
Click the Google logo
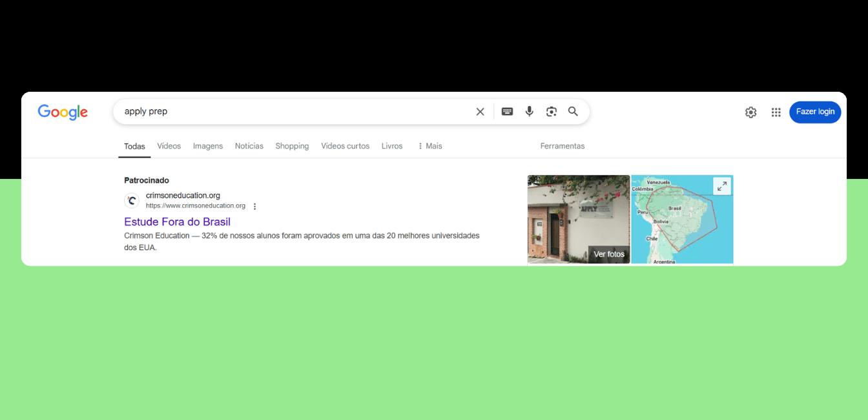[63, 112]
